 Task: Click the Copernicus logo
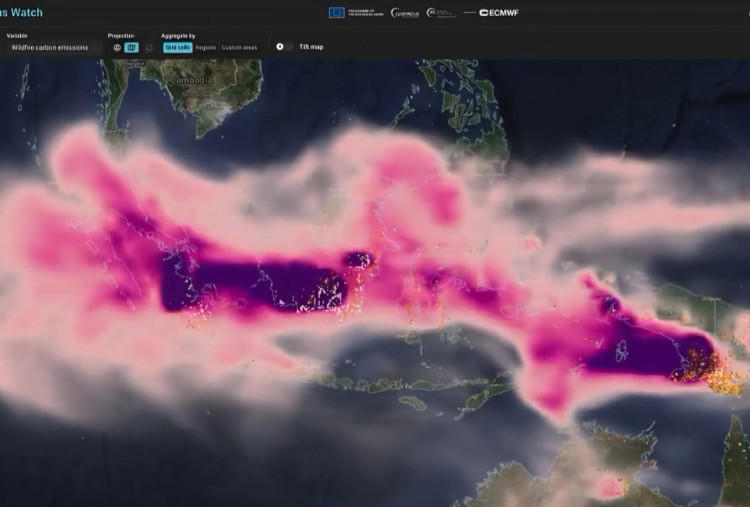(405, 13)
